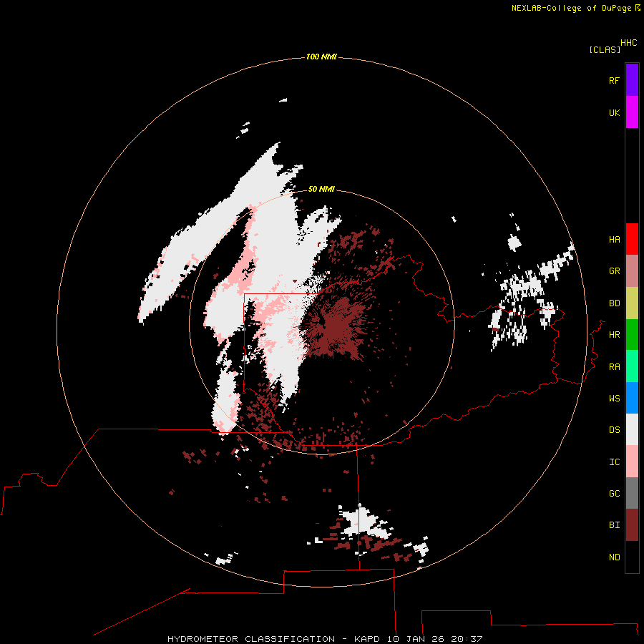The width and height of the screenshot is (644, 644).
Task: Click the ND legend label
Action: pos(614,557)
